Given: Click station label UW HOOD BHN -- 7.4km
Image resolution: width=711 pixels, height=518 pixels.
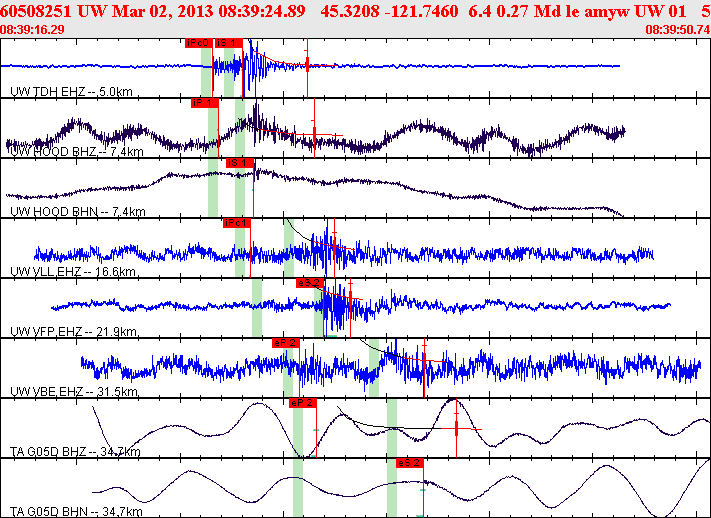Looking at the screenshot, I should 78,211.
